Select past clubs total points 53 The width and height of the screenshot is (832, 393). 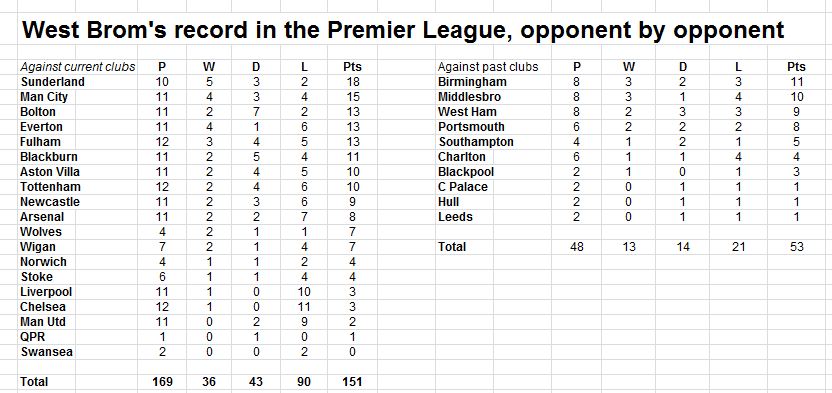point(796,247)
